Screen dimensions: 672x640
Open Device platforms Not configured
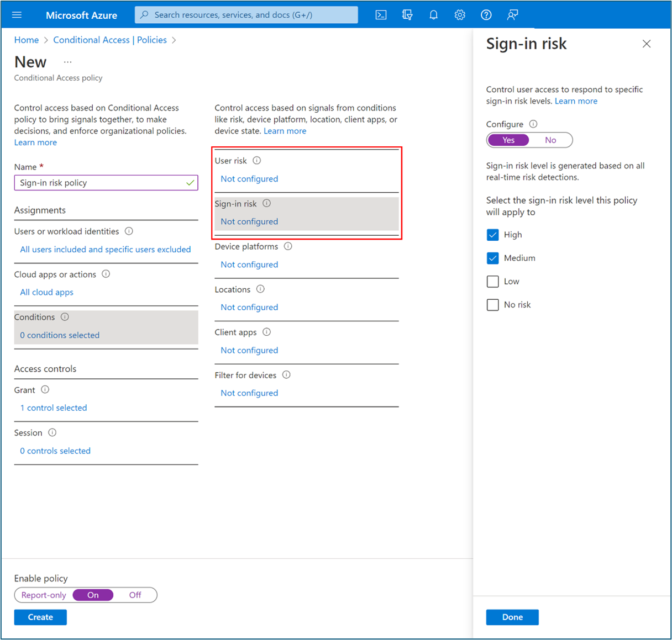tap(249, 265)
